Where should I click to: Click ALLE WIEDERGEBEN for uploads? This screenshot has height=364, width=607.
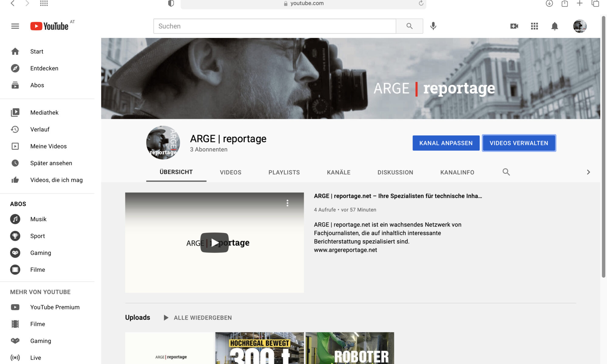tap(198, 318)
